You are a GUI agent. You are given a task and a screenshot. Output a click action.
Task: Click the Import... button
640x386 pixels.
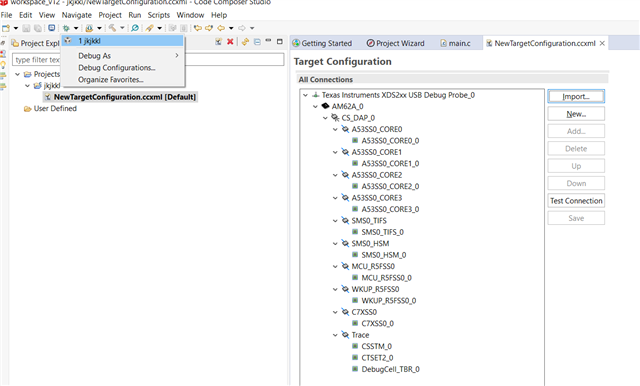pyautogui.click(x=576, y=96)
